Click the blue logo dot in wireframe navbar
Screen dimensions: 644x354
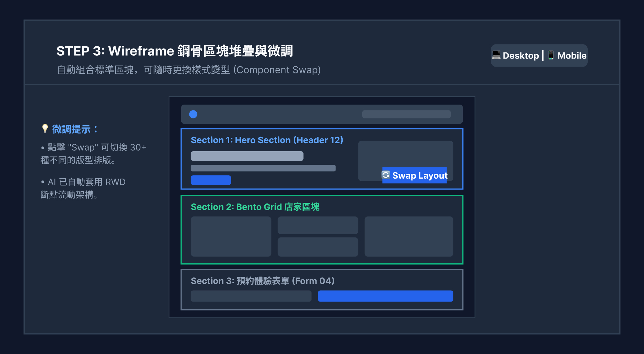click(x=193, y=114)
